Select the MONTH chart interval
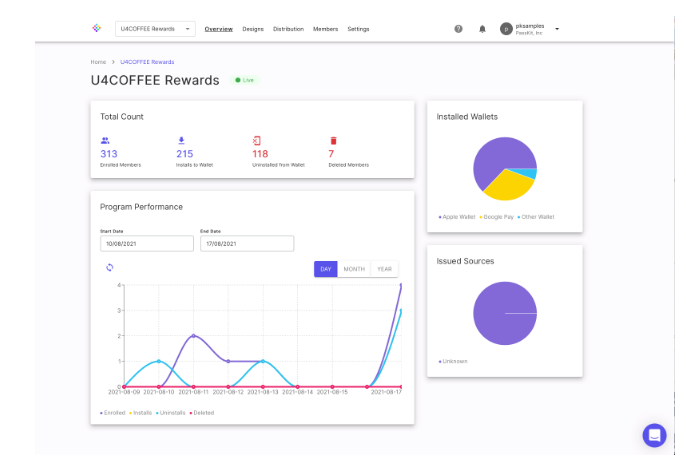 pos(354,269)
